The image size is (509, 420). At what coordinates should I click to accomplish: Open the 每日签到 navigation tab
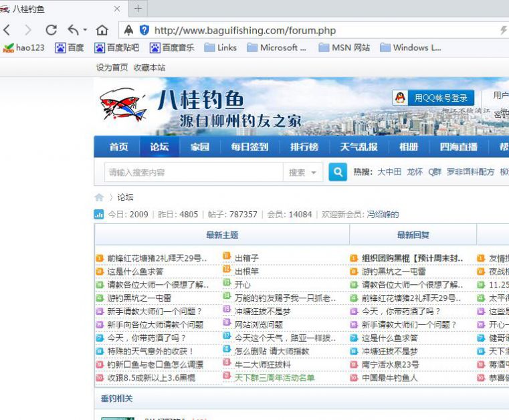pyautogui.click(x=249, y=147)
